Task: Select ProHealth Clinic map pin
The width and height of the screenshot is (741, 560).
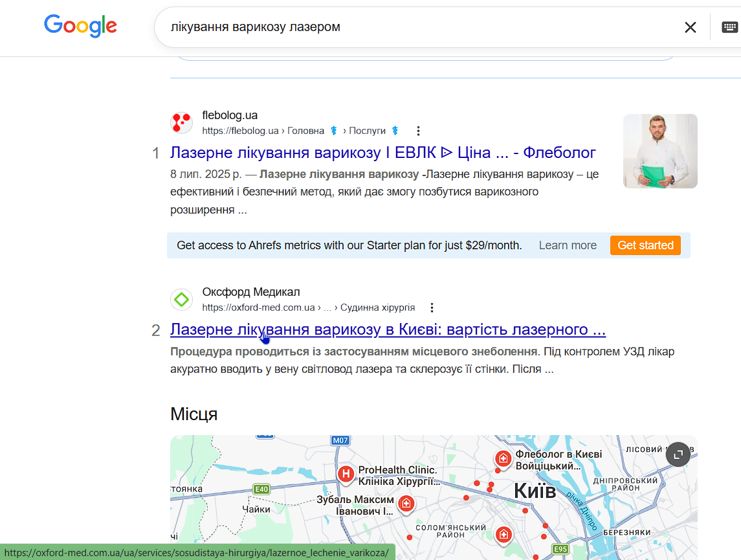Action: [346, 474]
